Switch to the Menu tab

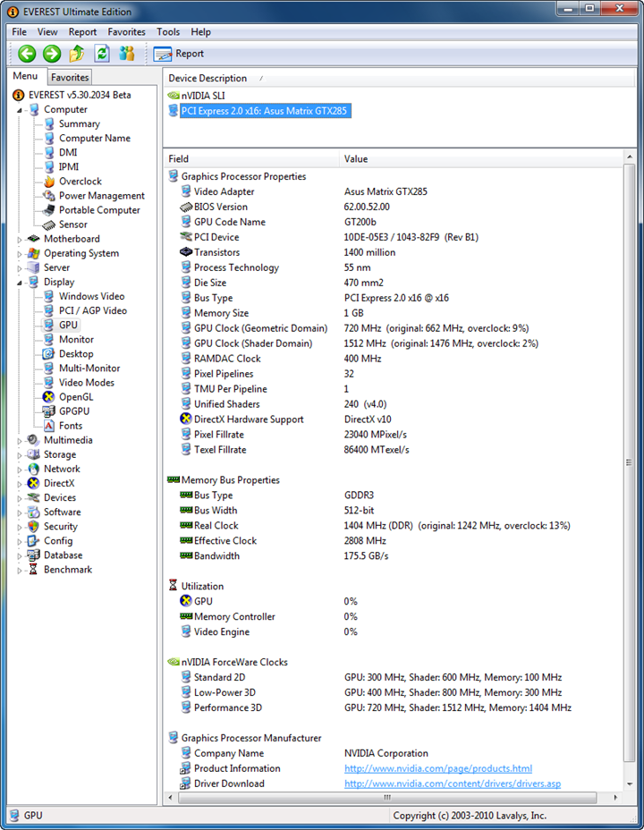[25, 76]
